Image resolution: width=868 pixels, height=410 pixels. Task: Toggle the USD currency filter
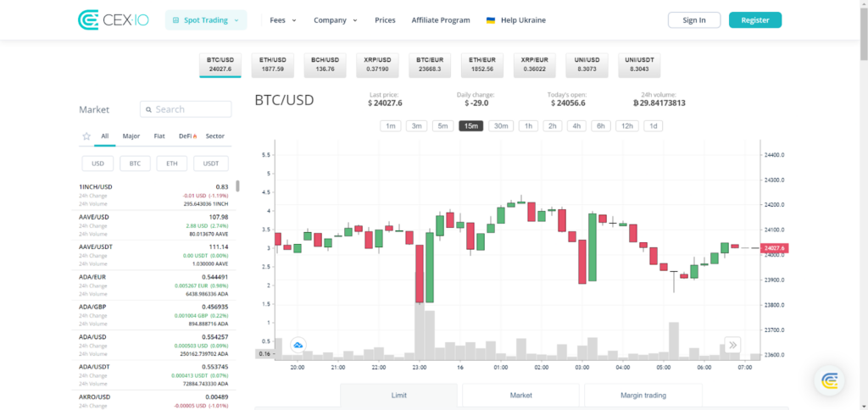pos(97,163)
